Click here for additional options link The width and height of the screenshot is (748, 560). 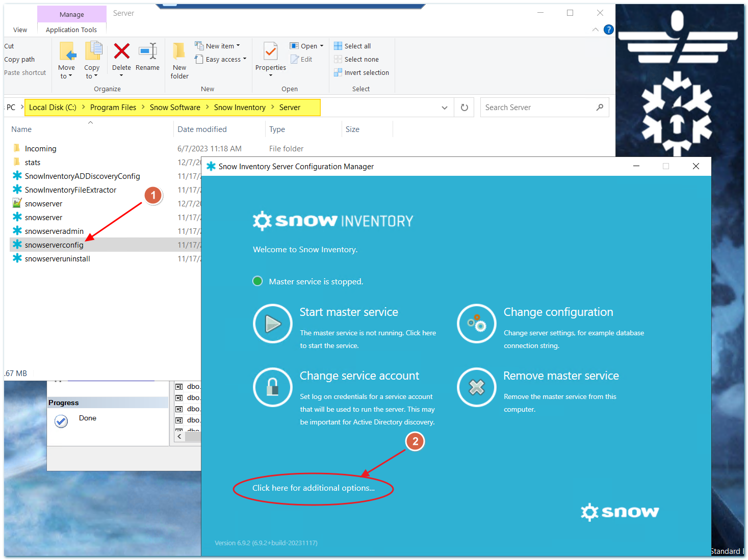(x=314, y=488)
